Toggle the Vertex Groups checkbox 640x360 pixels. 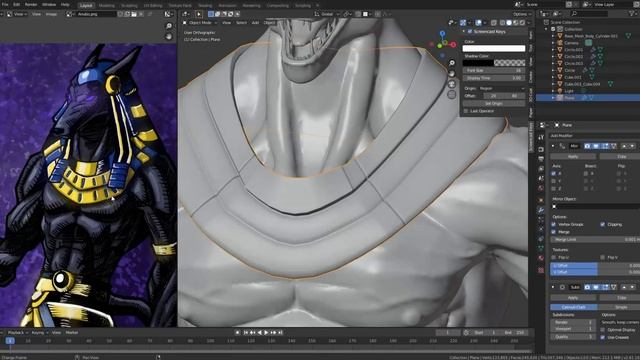click(554, 224)
